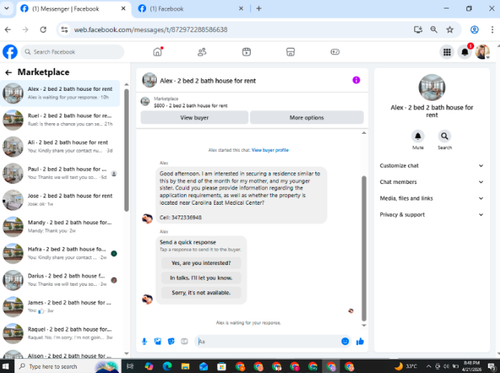Expand Customize chat section
Image resolution: width=500 pixels, height=373 pixels.
click(432, 166)
